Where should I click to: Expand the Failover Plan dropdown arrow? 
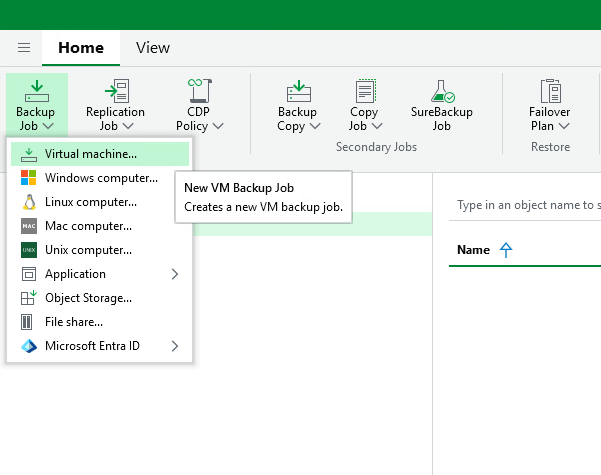[x=564, y=126]
